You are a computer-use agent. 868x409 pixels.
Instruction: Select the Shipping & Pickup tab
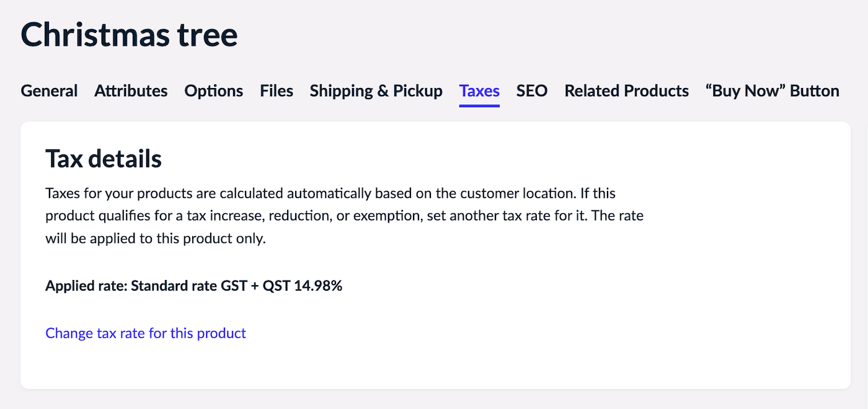click(x=376, y=91)
